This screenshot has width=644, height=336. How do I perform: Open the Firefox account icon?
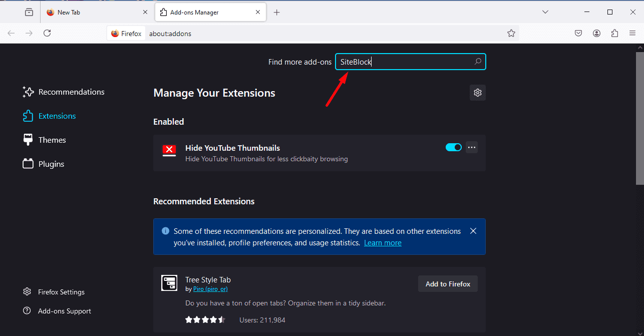596,34
